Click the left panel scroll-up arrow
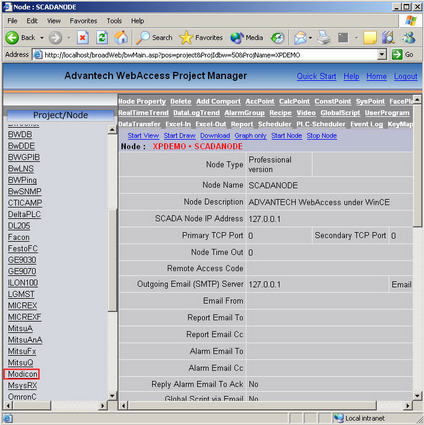 tap(112, 130)
